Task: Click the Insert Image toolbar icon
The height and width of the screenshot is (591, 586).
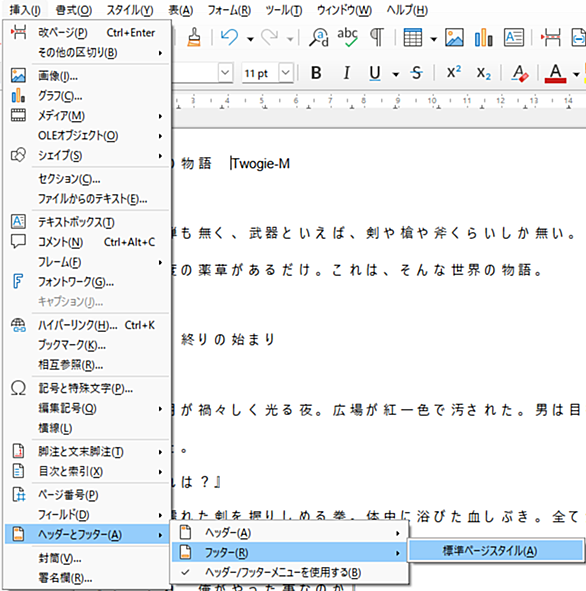Action: [454, 37]
